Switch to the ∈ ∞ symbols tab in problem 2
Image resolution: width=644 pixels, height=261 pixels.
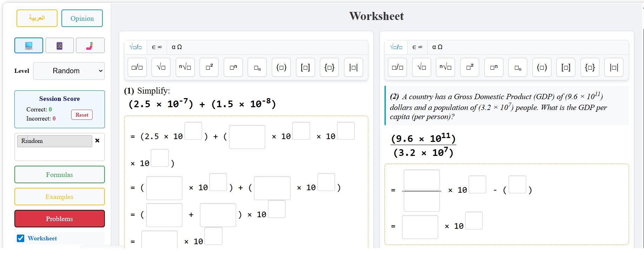[x=417, y=47]
